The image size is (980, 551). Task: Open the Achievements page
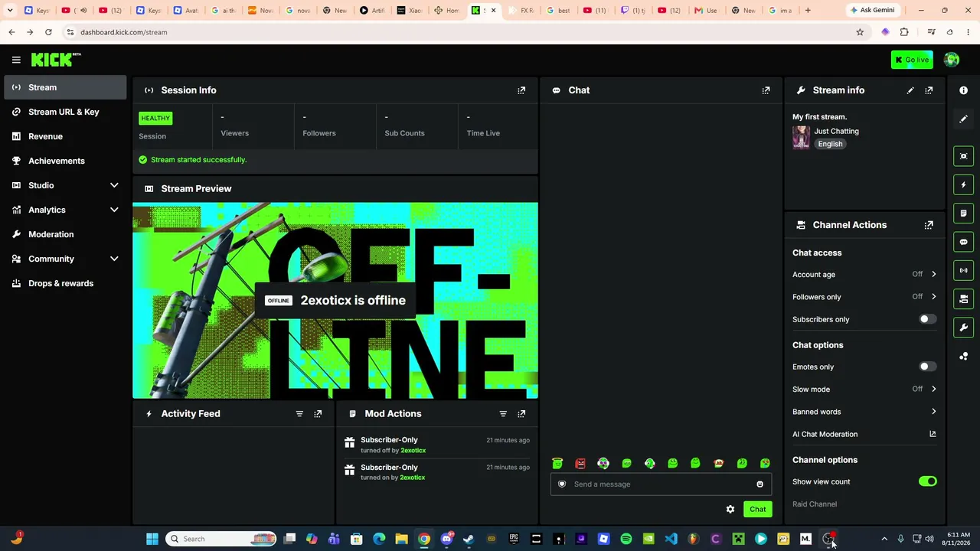coord(65,161)
